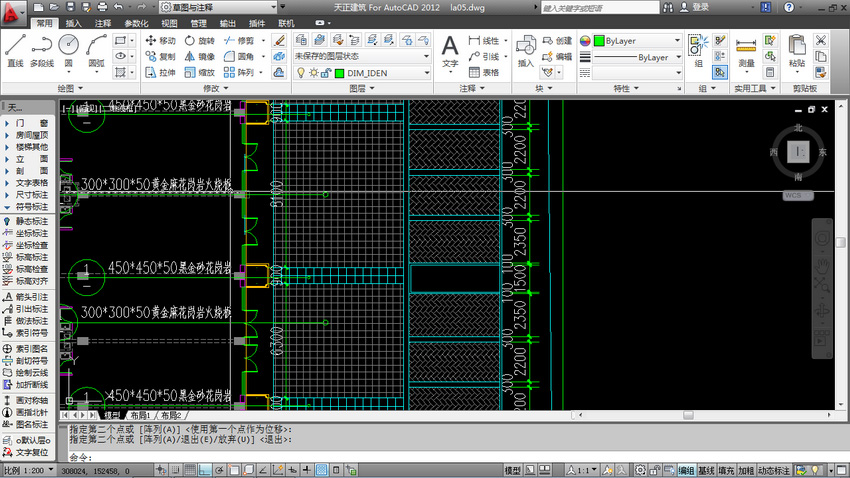Click the Group (组) tool

[698, 51]
